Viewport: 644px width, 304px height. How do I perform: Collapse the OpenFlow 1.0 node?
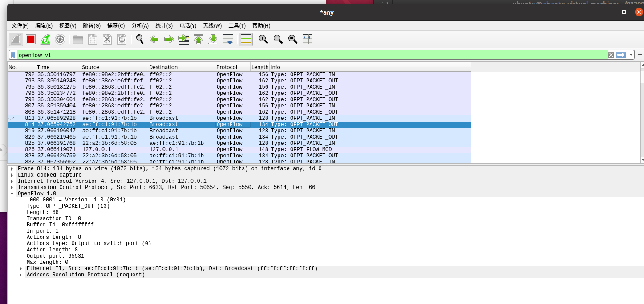coord(12,194)
